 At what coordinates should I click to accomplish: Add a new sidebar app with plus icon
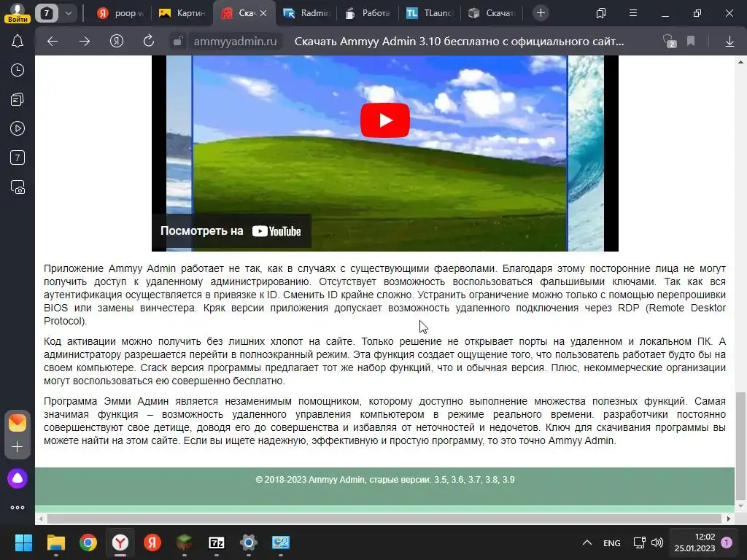point(18,447)
